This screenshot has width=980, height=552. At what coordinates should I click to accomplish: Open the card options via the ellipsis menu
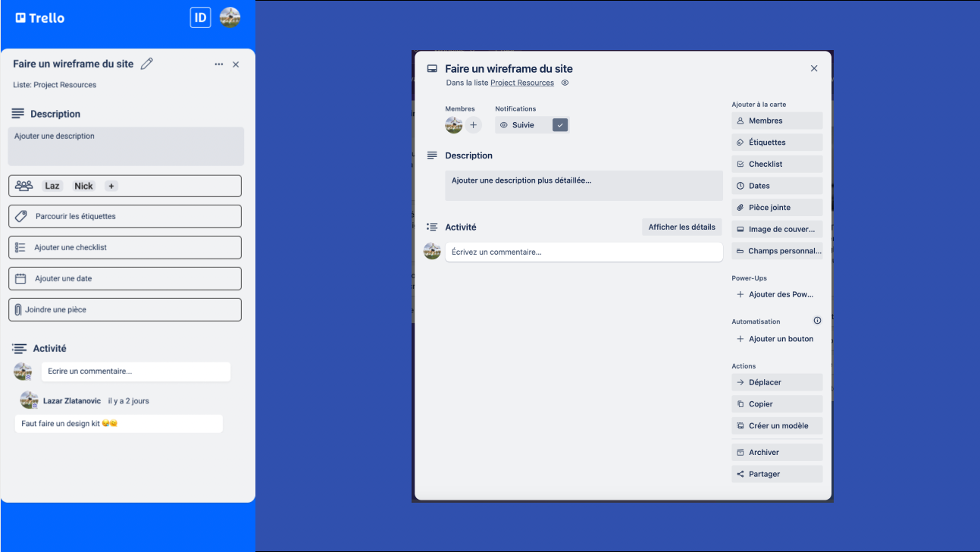[218, 64]
